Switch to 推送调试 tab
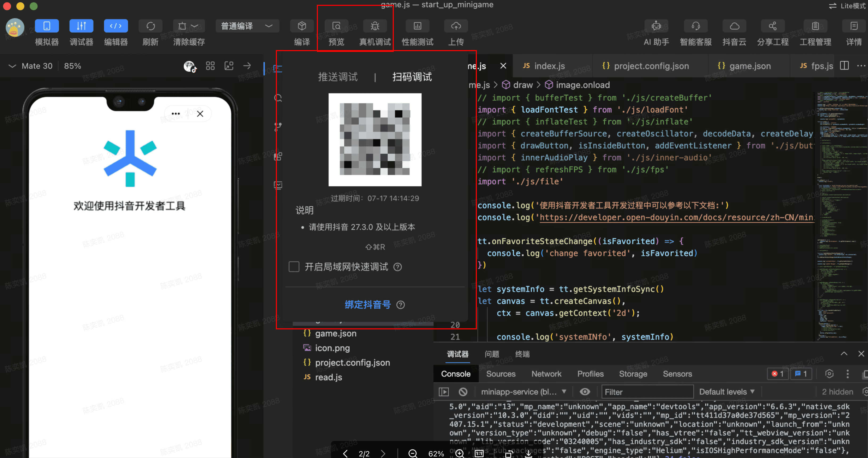868x458 pixels. pos(338,77)
